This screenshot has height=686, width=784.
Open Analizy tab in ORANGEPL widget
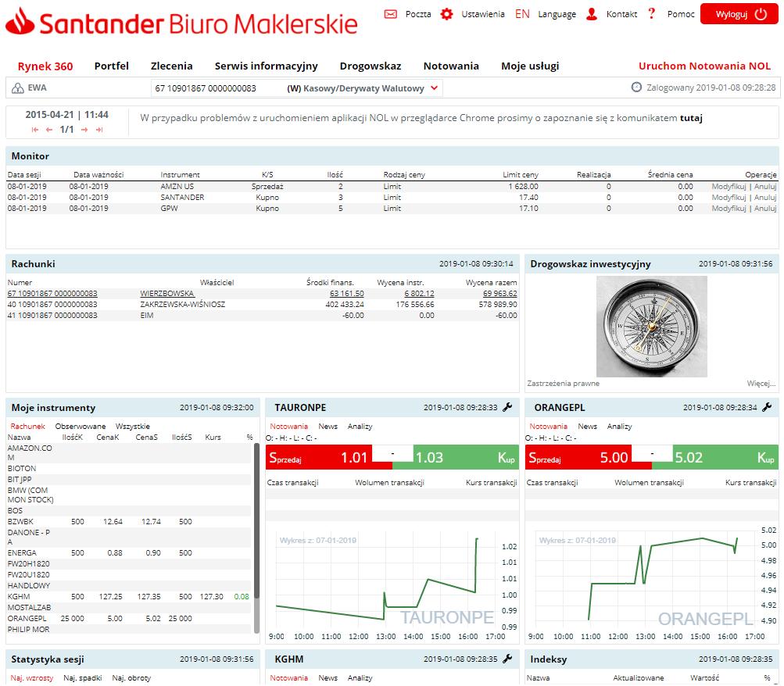tap(620, 426)
